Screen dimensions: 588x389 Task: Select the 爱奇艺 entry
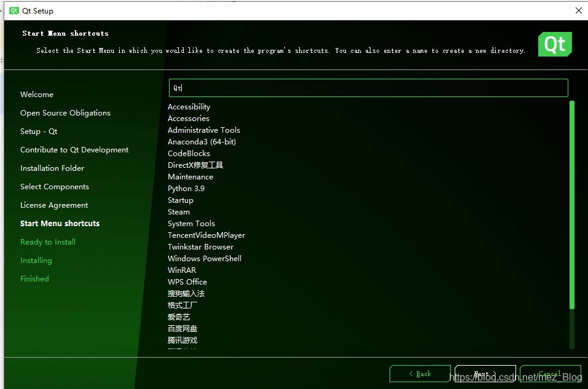(179, 317)
